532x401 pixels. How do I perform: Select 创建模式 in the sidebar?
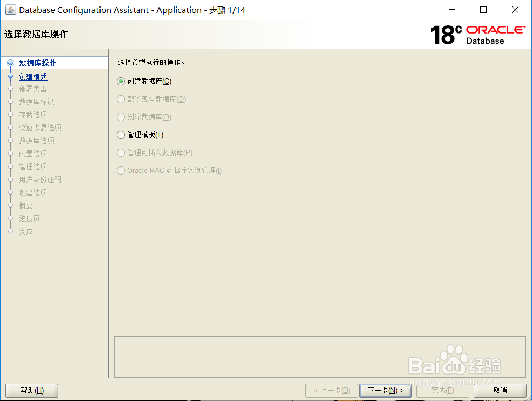[x=34, y=75]
